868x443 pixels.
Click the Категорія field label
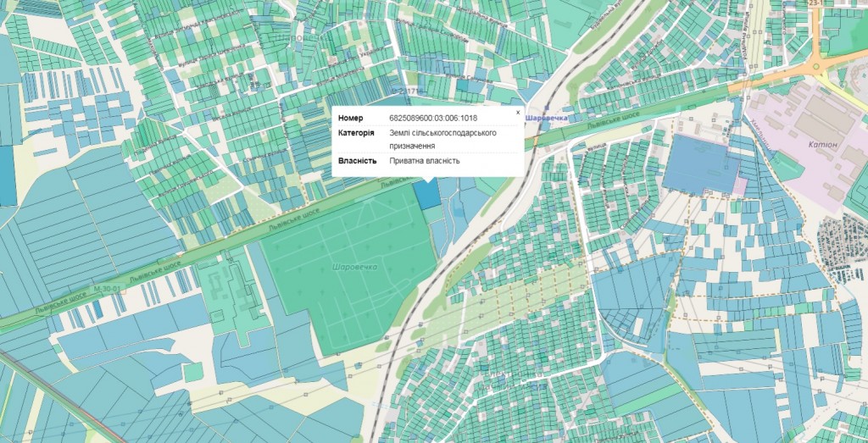(356, 133)
